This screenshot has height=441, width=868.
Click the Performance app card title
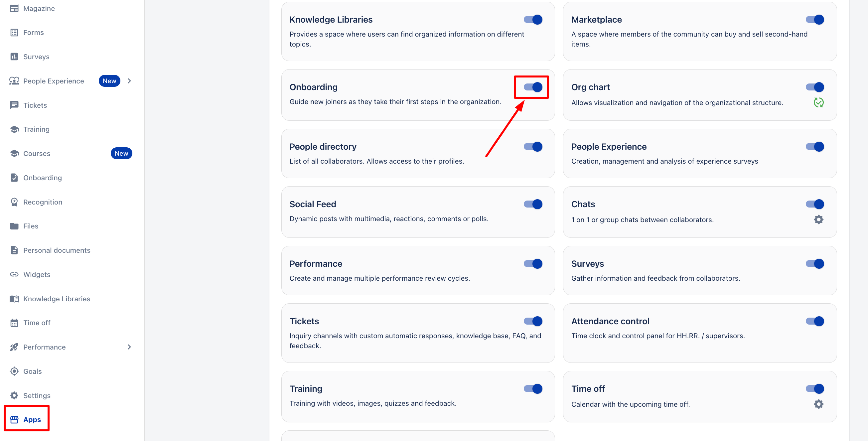(315, 264)
